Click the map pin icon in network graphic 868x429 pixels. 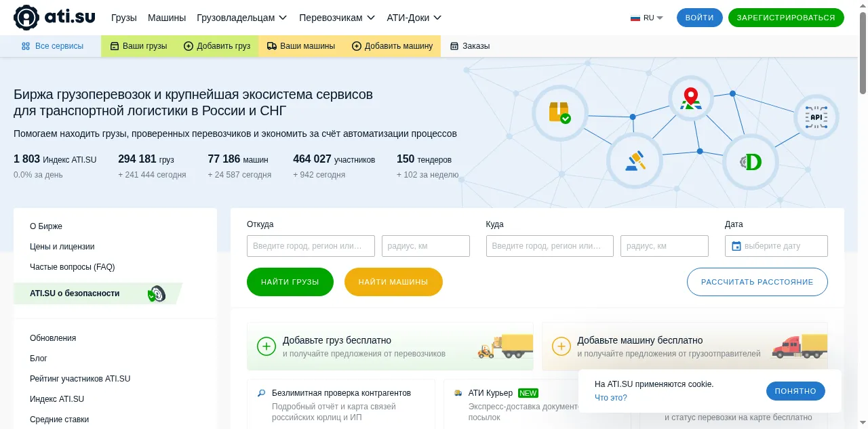690,99
